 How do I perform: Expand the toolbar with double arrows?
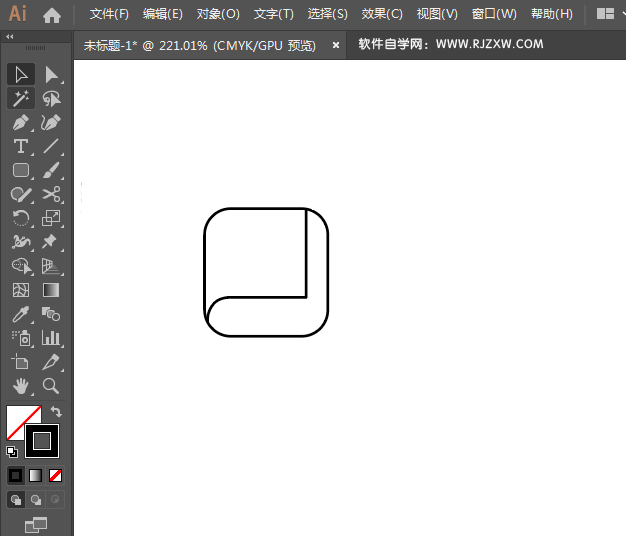(10, 37)
